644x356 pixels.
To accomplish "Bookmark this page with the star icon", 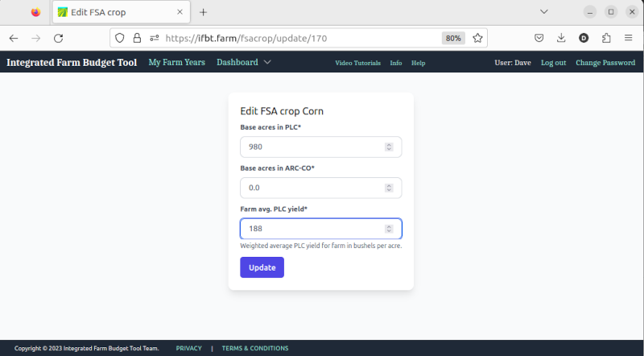I will [477, 38].
